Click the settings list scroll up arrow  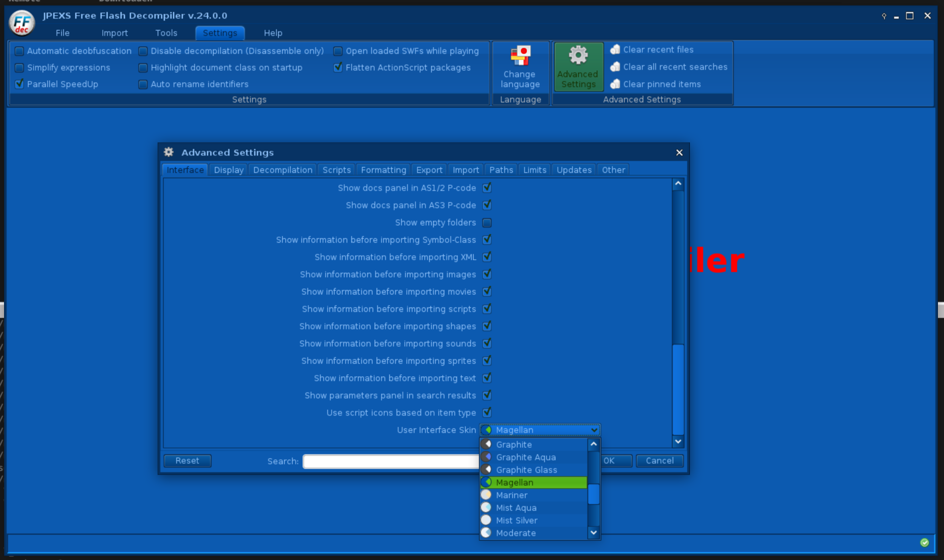point(678,184)
